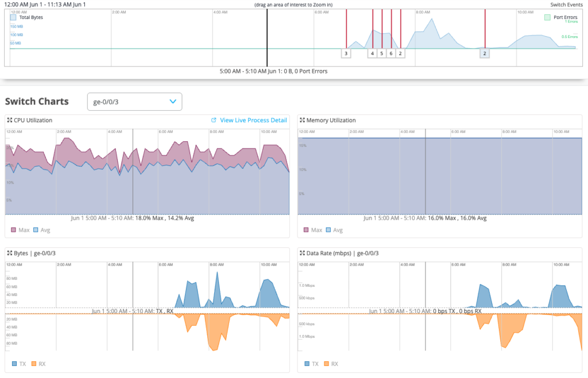Expand the Bytes chart fullscreen icon
The image size is (588, 378).
point(10,254)
